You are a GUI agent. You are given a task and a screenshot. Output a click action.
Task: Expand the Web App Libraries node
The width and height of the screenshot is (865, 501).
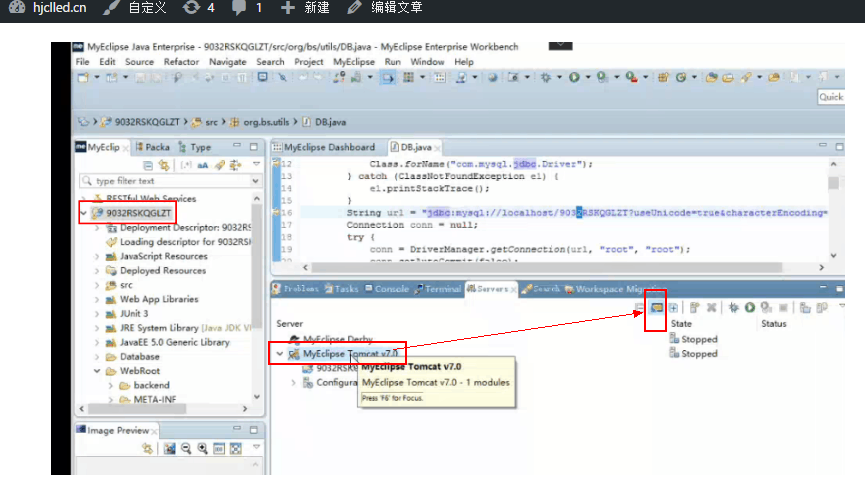[97, 299]
